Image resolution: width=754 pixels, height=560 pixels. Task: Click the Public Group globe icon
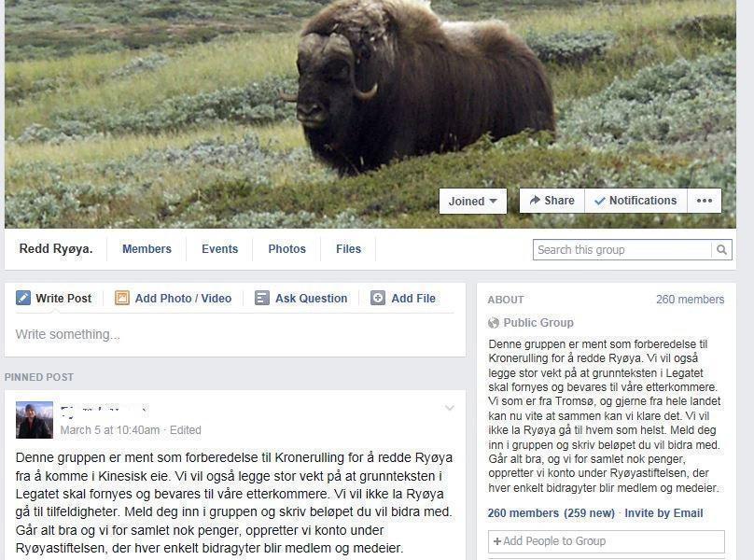(494, 323)
